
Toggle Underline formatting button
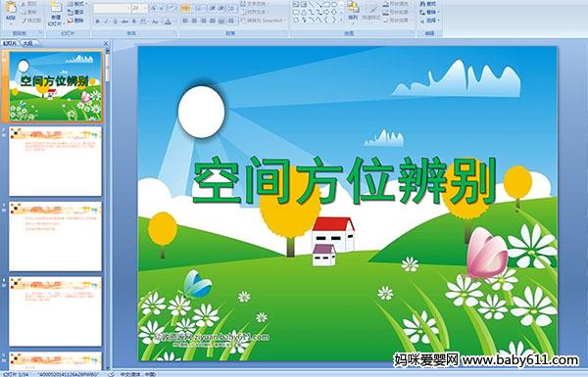click(x=115, y=22)
